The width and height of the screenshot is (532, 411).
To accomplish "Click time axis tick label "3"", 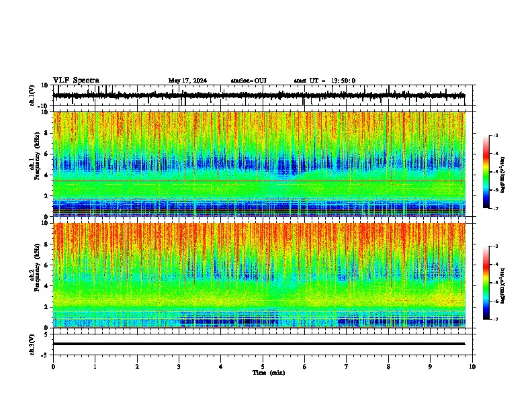I will click(179, 367).
